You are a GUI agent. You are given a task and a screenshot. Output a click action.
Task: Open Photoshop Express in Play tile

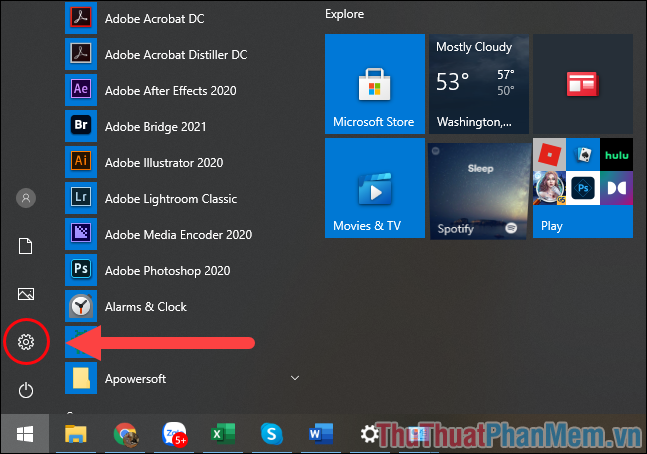[583, 188]
